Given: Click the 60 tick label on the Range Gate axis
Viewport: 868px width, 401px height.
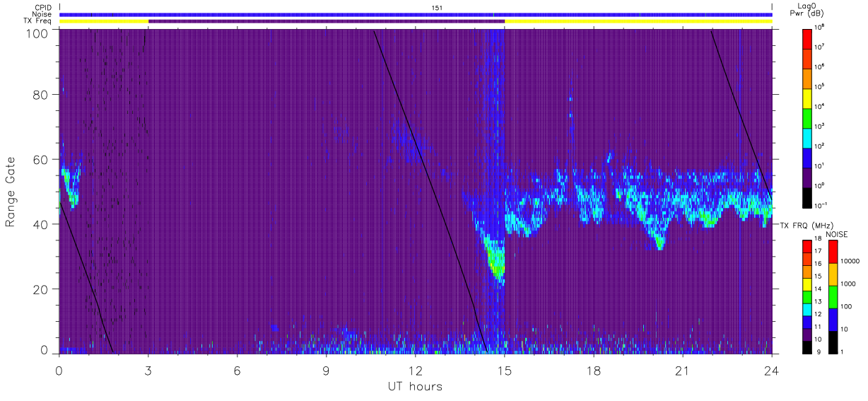Looking at the screenshot, I should tap(40, 159).
